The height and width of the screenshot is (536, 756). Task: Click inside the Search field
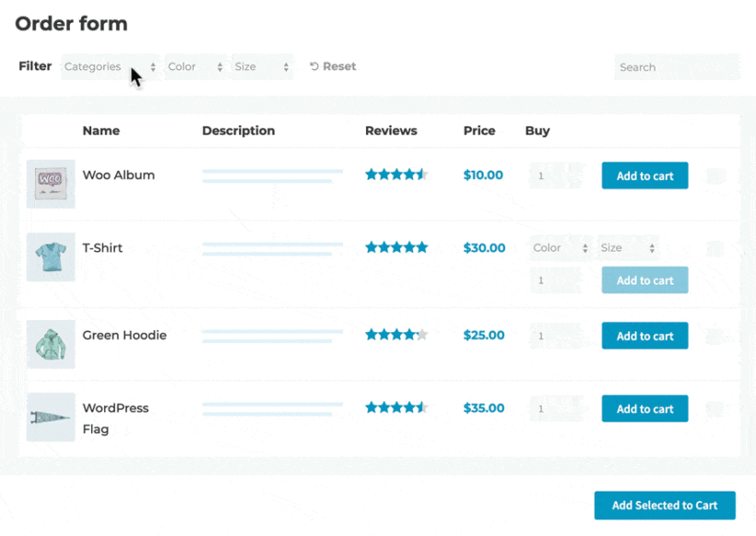(677, 66)
